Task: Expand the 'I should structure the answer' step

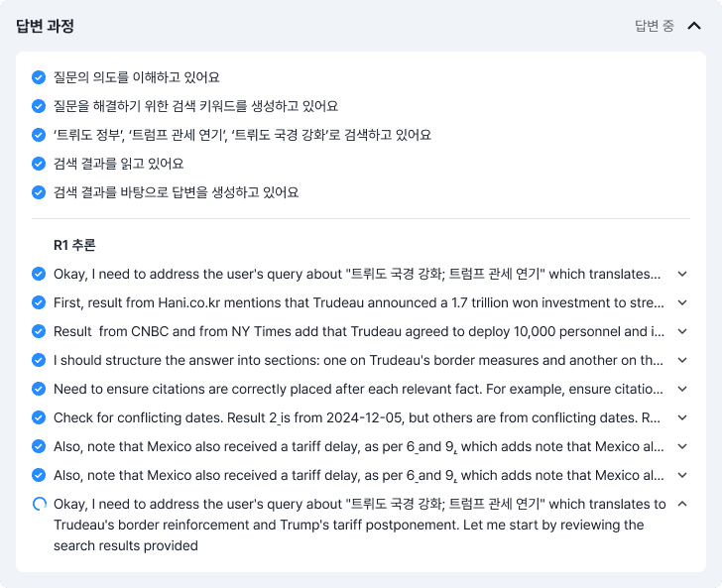Action: click(682, 360)
